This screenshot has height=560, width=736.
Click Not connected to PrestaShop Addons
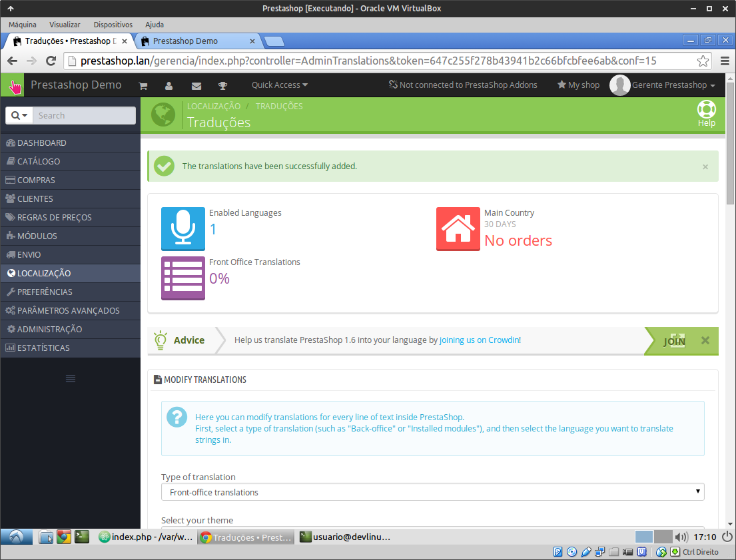click(463, 85)
